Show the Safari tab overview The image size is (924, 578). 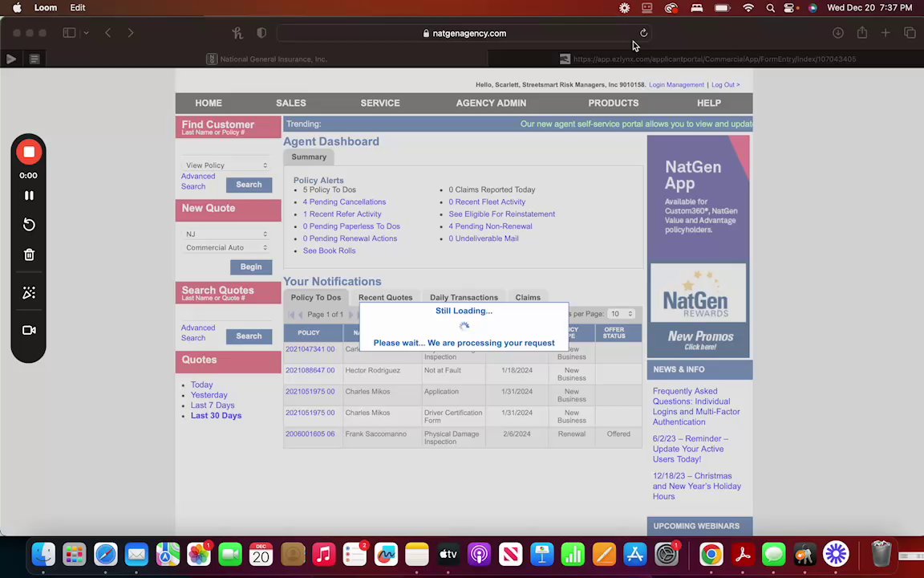910,33
